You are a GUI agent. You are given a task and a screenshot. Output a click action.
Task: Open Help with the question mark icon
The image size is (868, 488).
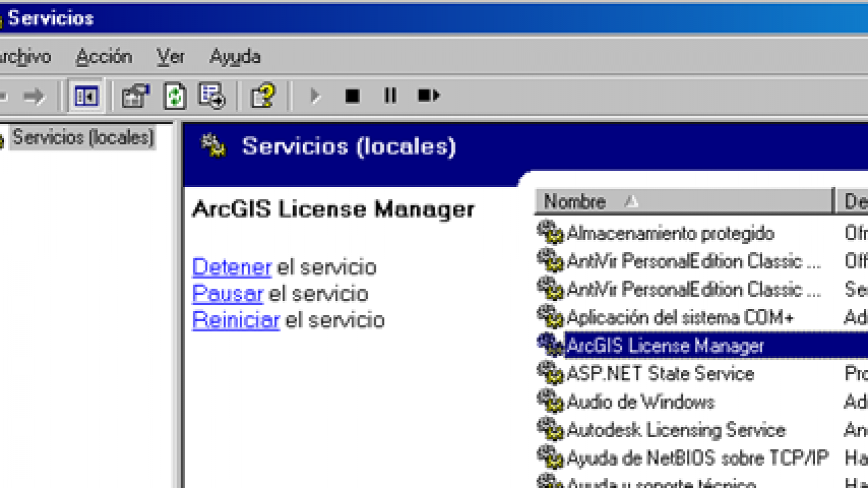[264, 96]
